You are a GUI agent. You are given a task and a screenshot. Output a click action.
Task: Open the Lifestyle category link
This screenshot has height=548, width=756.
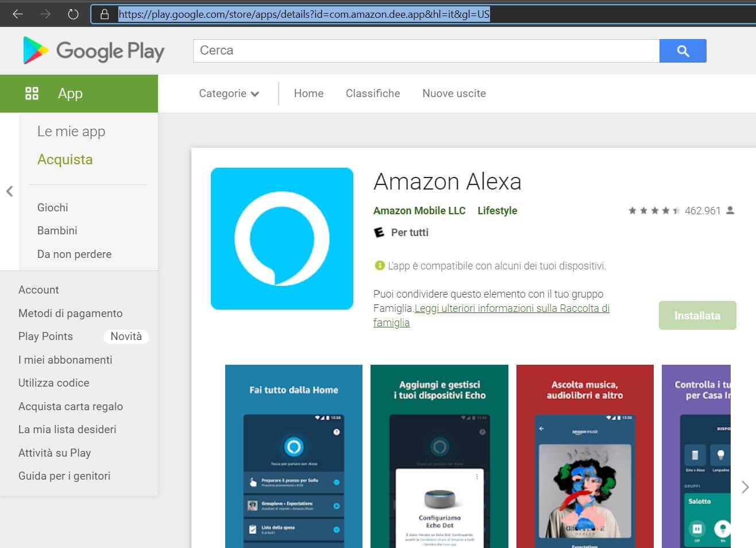[x=497, y=211]
